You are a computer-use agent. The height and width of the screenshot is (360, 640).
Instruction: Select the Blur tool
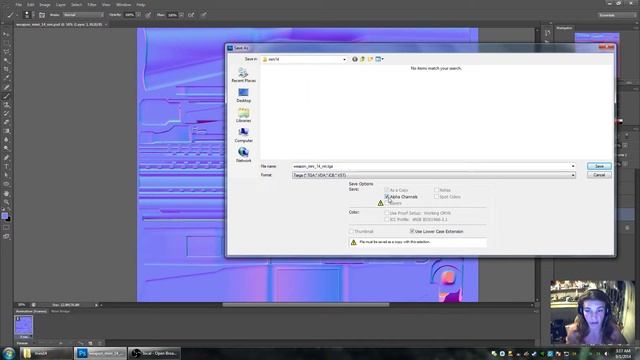pos(6,140)
